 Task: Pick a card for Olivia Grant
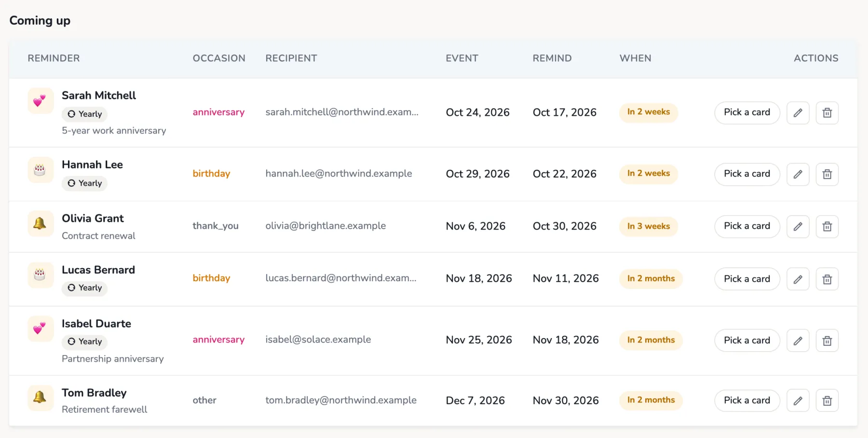pos(747,226)
